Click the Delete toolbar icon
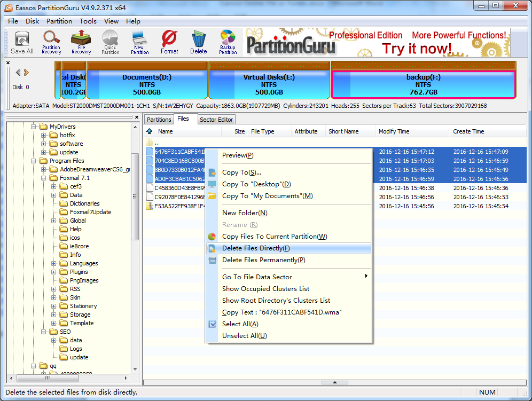Image resolution: width=532 pixels, height=401 pixels. 198,42
